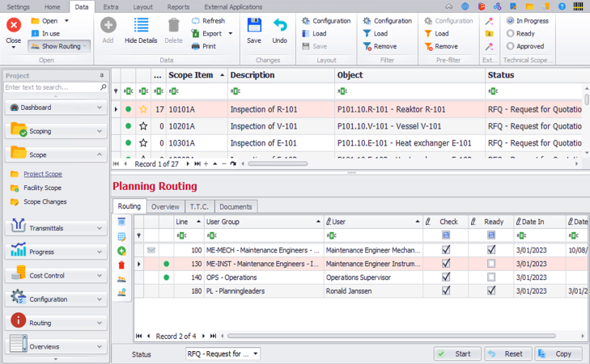Switch to Settings ribbon tab
Viewport: 590px width, 364px height.
tap(18, 6)
